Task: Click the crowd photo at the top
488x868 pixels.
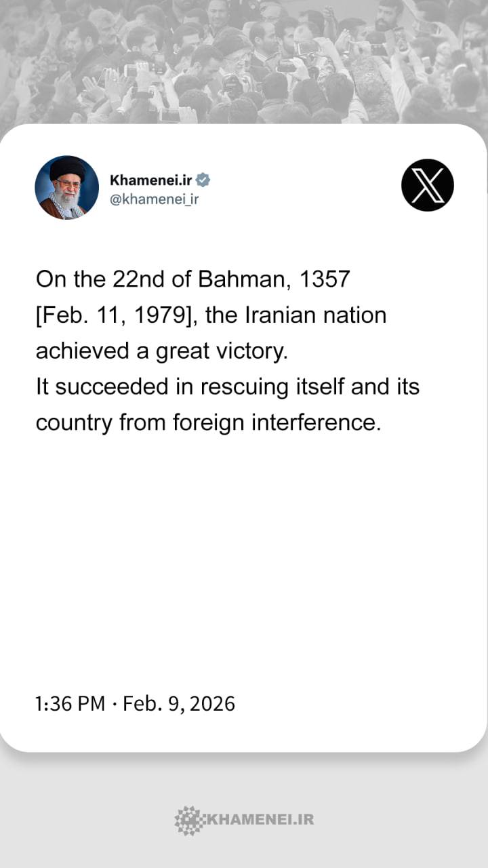Action: coord(244,61)
